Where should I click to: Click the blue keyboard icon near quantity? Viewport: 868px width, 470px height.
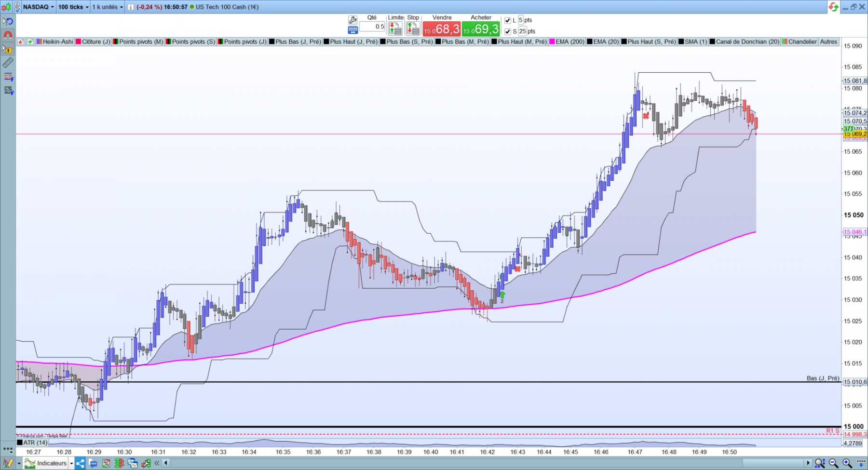353,30
